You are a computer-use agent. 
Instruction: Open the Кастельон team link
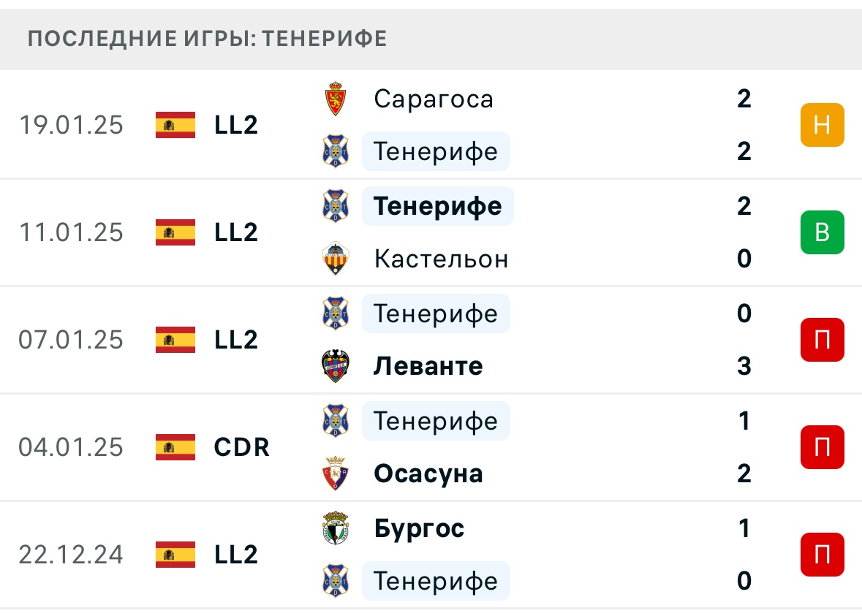[441, 259]
